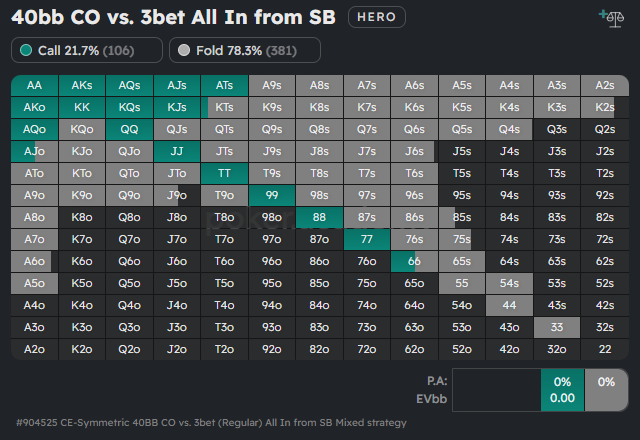Click the HERO badge
640x440 pixels.
point(377,17)
